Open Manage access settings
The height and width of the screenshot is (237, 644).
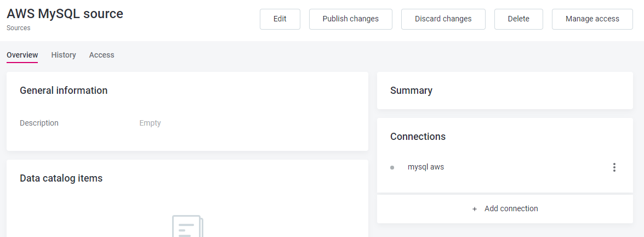click(592, 19)
